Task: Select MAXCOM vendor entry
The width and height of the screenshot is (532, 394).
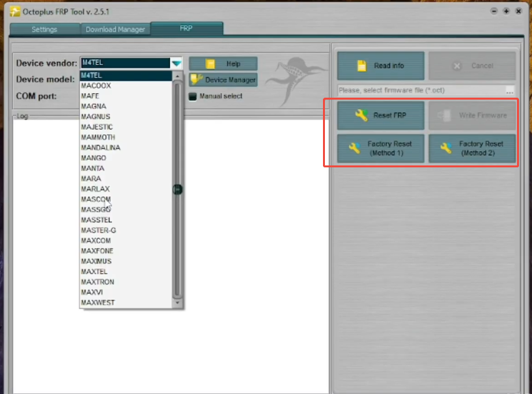Action: (x=126, y=240)
